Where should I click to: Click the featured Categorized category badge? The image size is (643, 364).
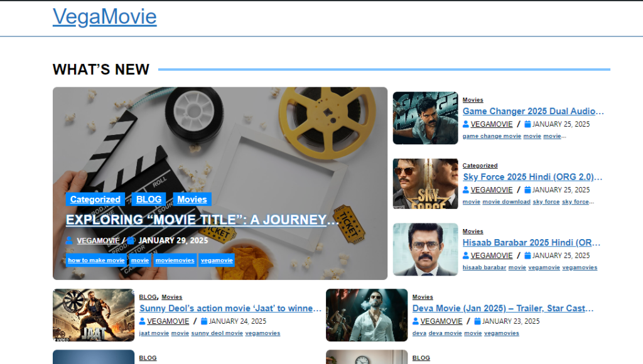click(x=95, y=199)
